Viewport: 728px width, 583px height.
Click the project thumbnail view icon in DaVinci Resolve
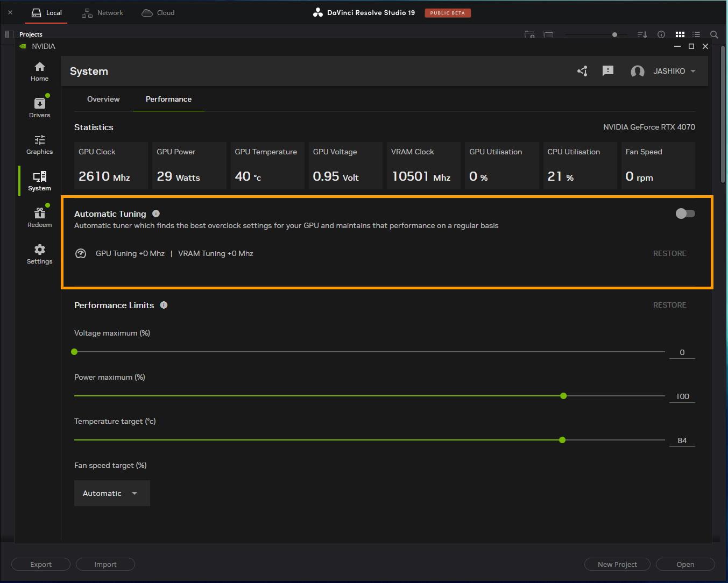[548, 34]
